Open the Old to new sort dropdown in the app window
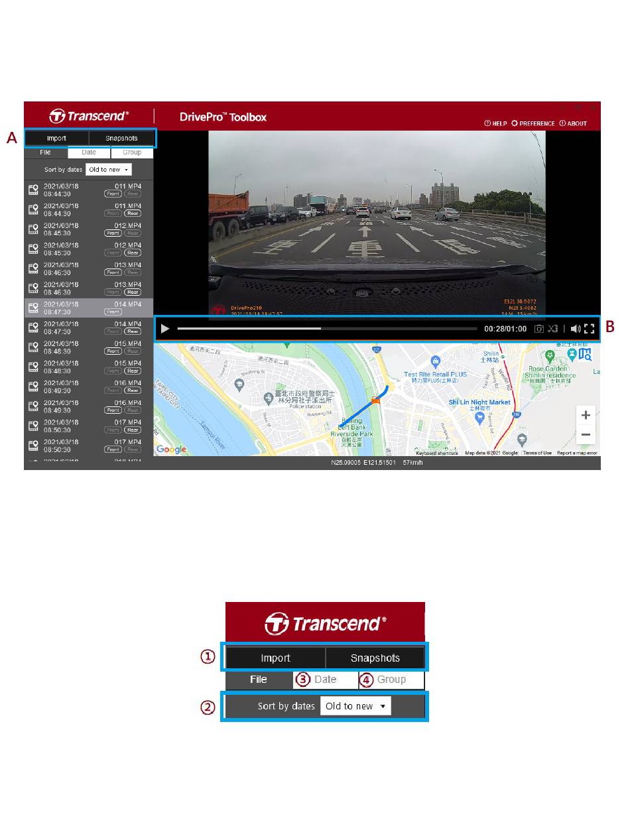Viewport: 630px width, 840px height. point(109,170)
